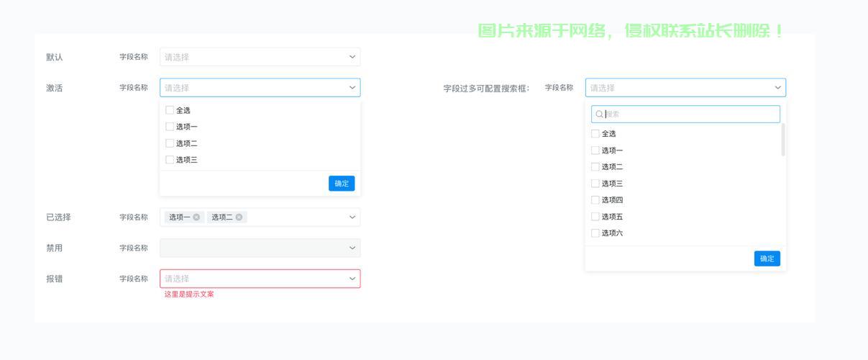Focus the 搜索 input in the dropdown
868x360 pixels.
coord(690,114)
